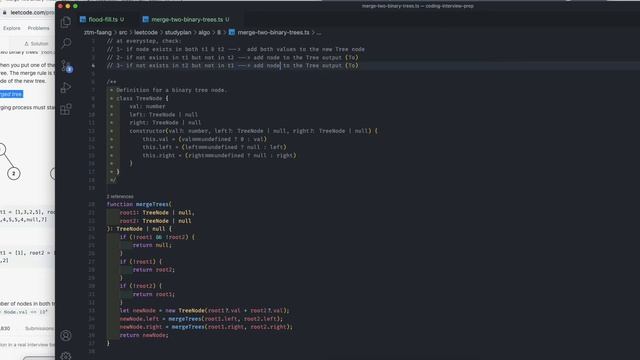Click 'return newNode;' line in editor

pos(144,335)
